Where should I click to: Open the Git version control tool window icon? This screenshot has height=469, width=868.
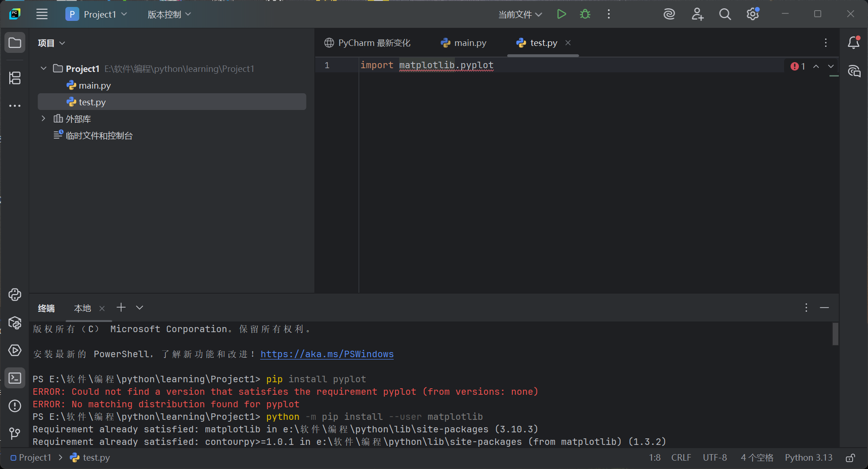tap(15, 434)
